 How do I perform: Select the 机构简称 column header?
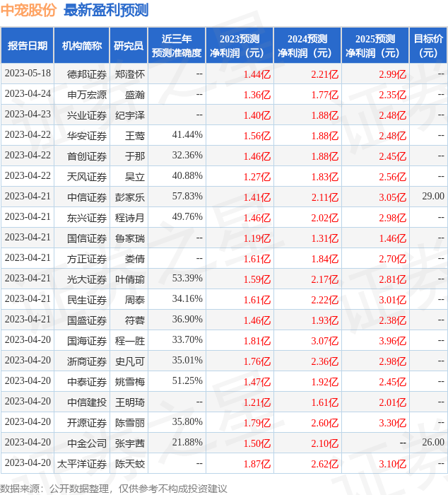tap(82, 46)
